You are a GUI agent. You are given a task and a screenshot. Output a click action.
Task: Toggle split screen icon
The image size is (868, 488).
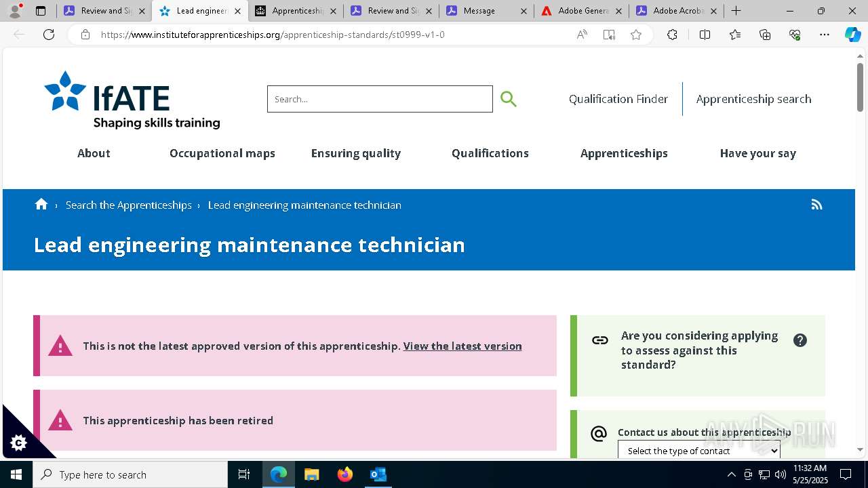(x=705, y=35)
